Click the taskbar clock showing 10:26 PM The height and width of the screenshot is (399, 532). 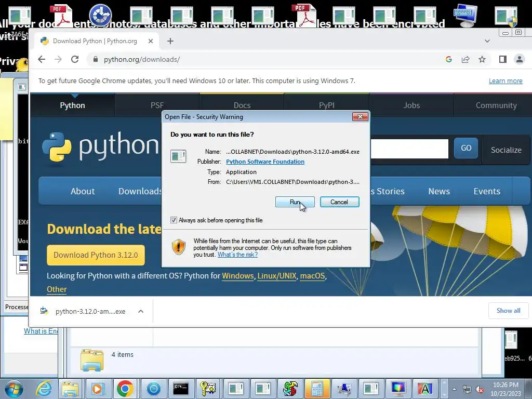506,389
